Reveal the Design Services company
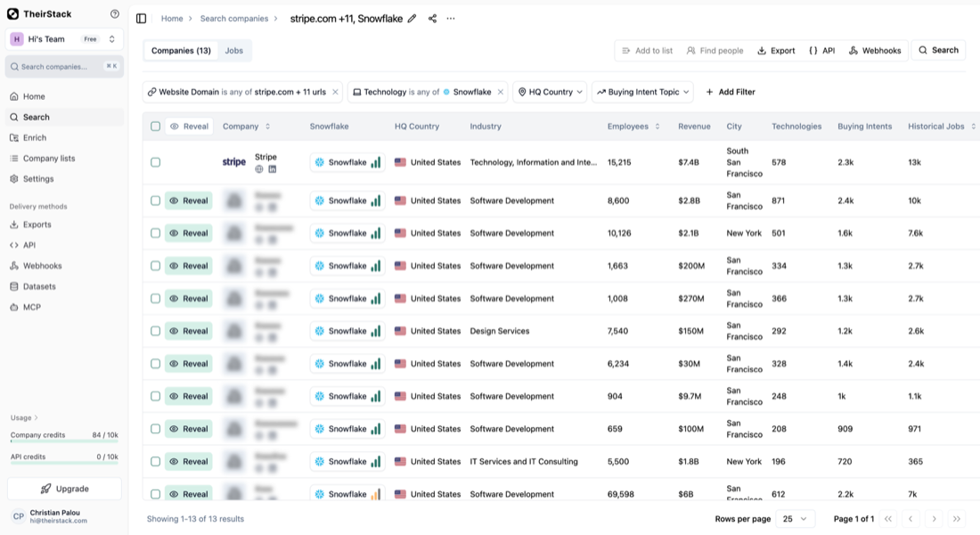980x535 pixels. 189,331
